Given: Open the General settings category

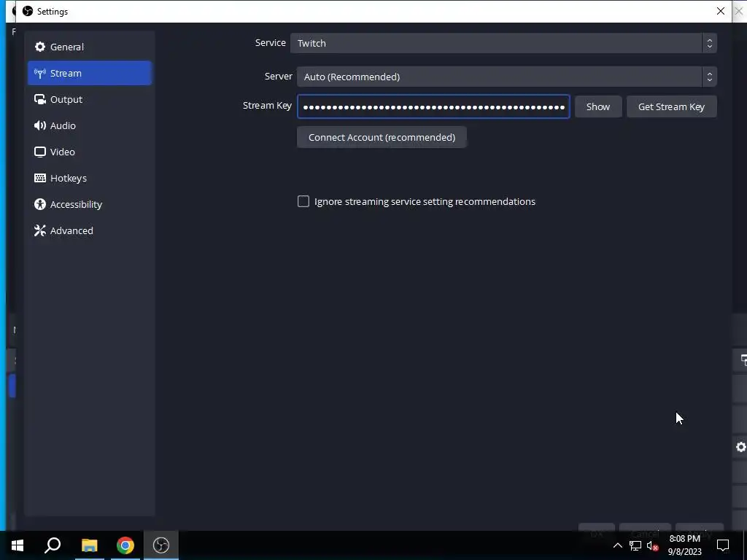Looking at the screenshot, I should (x=90, y=47).
